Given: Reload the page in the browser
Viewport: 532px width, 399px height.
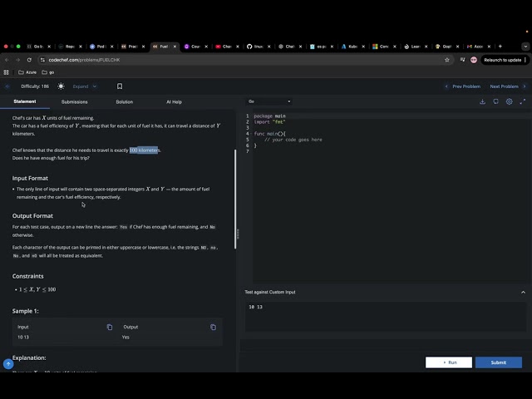Looking at the screenshot, I should tap(29, 60).
